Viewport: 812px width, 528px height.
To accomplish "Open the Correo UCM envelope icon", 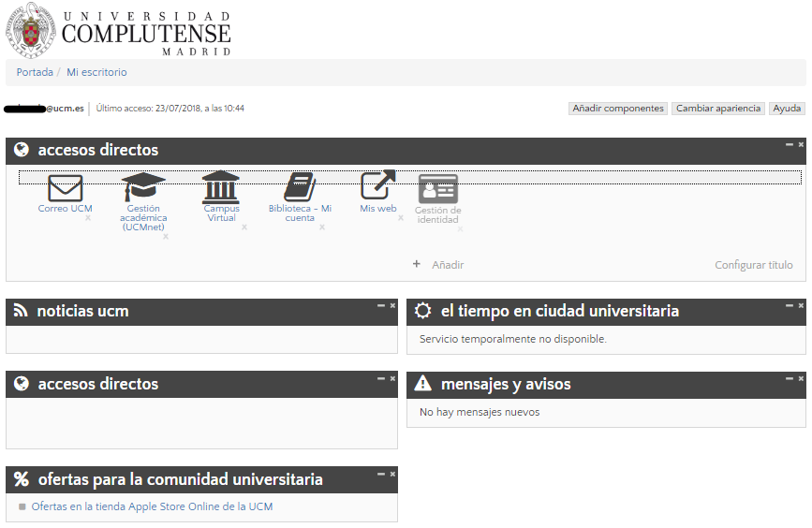I will (66, 188).
